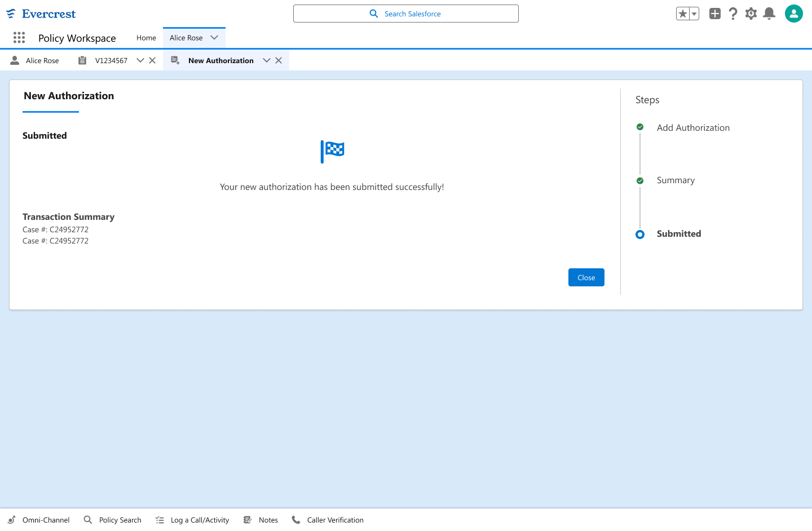Select the Submitted step radio indicator
This screenshot has width=812, height=531.
(640, 234)
